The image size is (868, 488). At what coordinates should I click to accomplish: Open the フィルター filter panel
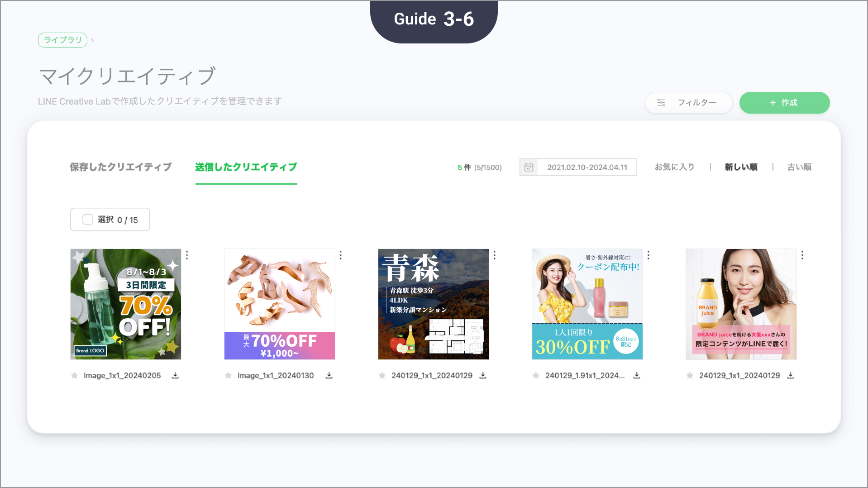(688, 103)
